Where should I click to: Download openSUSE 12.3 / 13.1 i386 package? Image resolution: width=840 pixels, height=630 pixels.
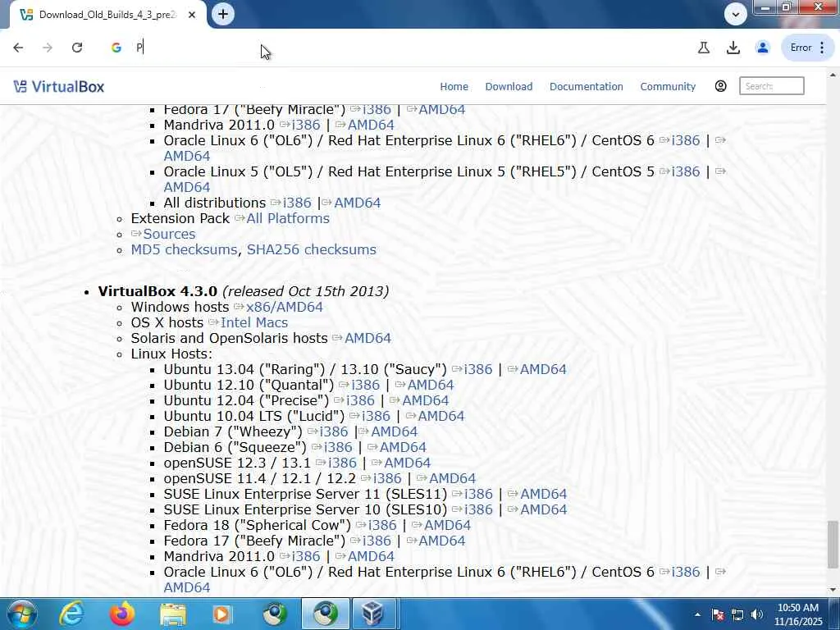coord(342,463)
